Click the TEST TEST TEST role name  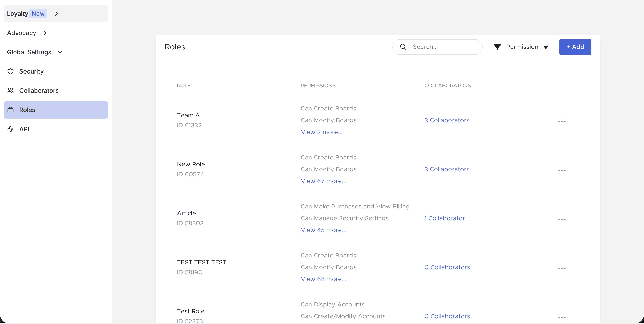click(x=202, y=262)
